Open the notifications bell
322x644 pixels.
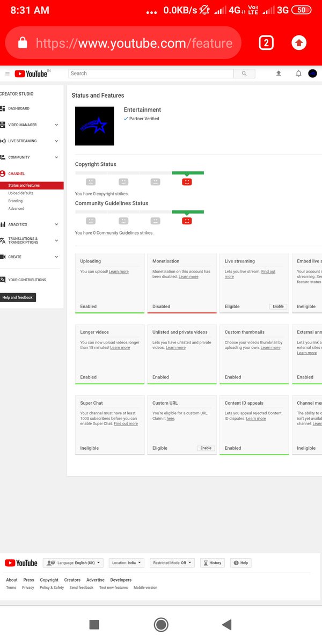click(298, 74)
